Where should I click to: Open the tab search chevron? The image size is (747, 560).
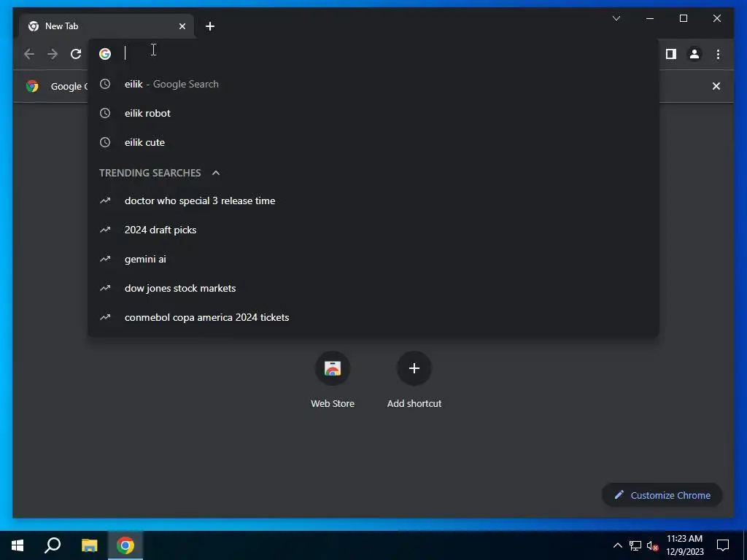pos(616,18)
